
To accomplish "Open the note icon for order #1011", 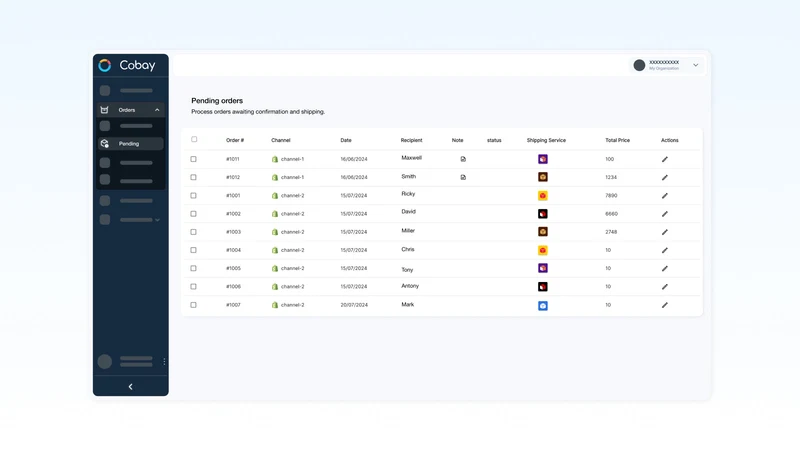I will point(463,159).
